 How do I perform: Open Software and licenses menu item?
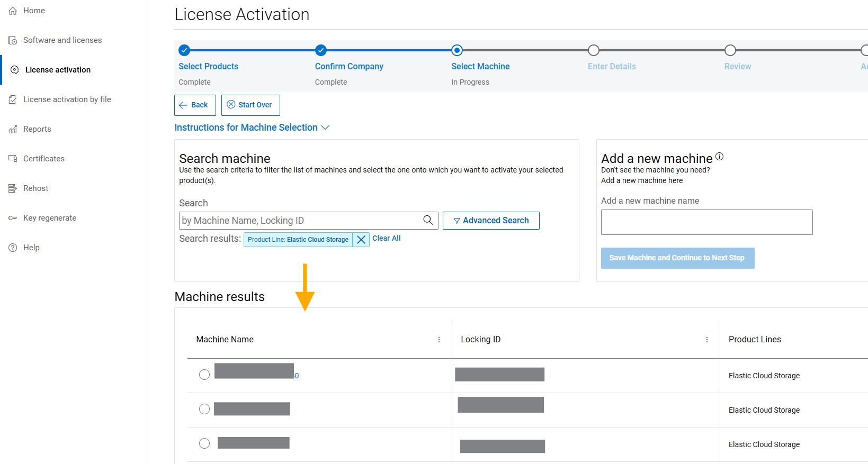point(62,40)
